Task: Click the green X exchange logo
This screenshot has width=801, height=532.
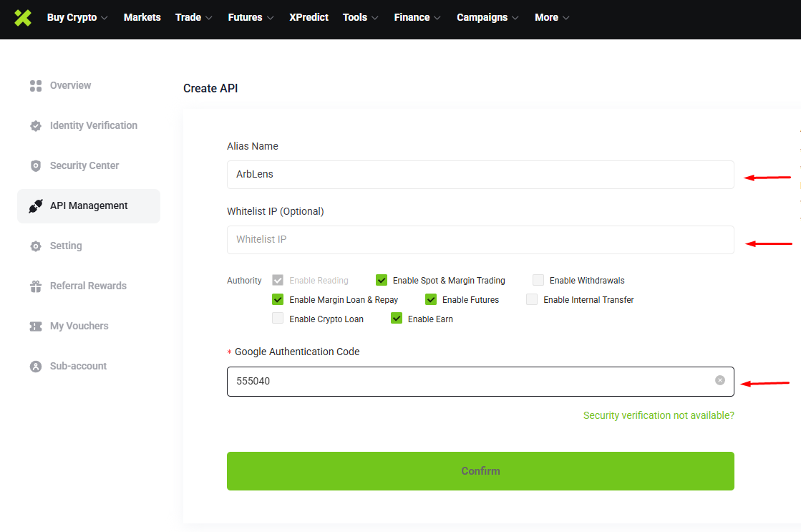Action: tap(22, 17)
